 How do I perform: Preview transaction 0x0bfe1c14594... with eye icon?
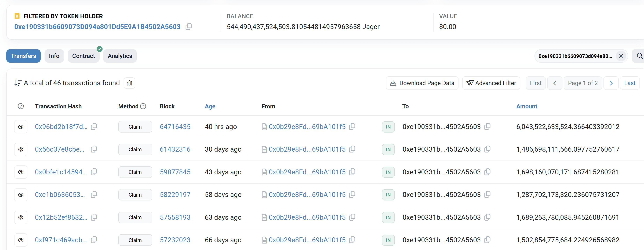click(x=21, y=172)
